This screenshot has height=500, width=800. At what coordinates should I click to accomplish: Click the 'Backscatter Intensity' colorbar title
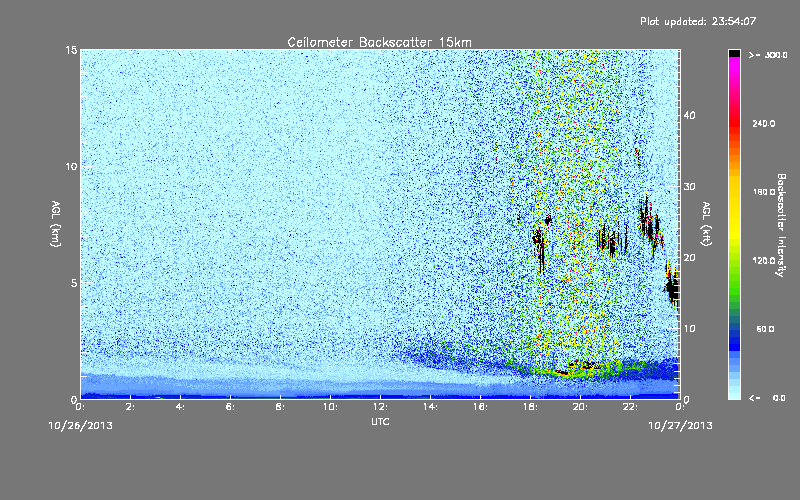pyautogui.click(x=781, y=225)
